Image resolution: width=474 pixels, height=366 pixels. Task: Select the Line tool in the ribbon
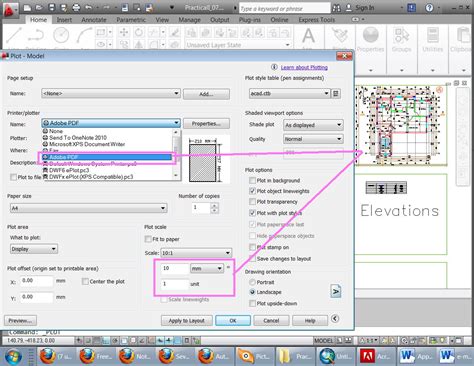click(14, 35)
